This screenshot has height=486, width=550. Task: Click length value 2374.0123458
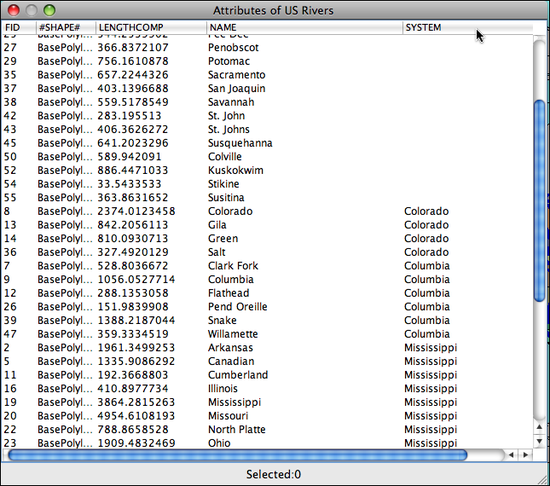[136, 211]
